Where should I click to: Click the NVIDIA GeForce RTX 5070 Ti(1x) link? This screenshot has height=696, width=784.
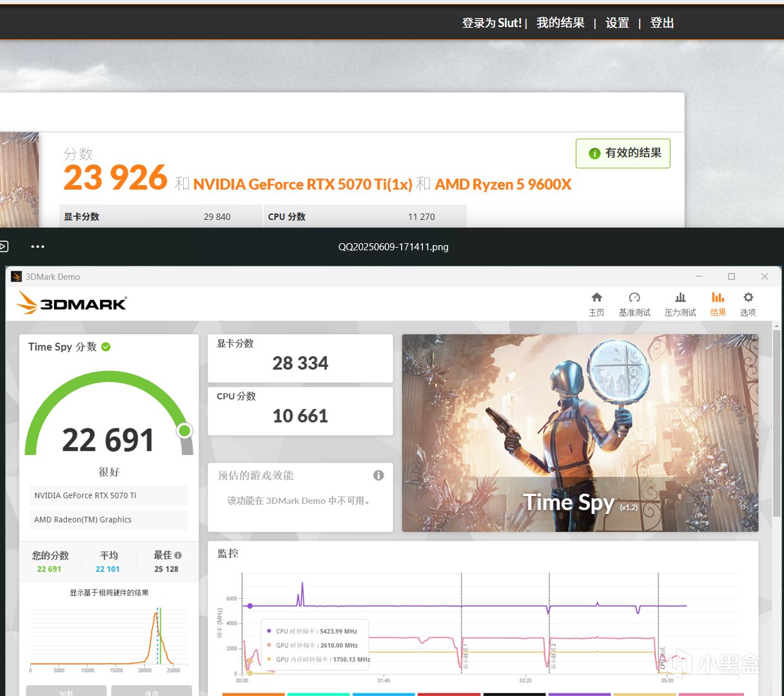[302, 184]
